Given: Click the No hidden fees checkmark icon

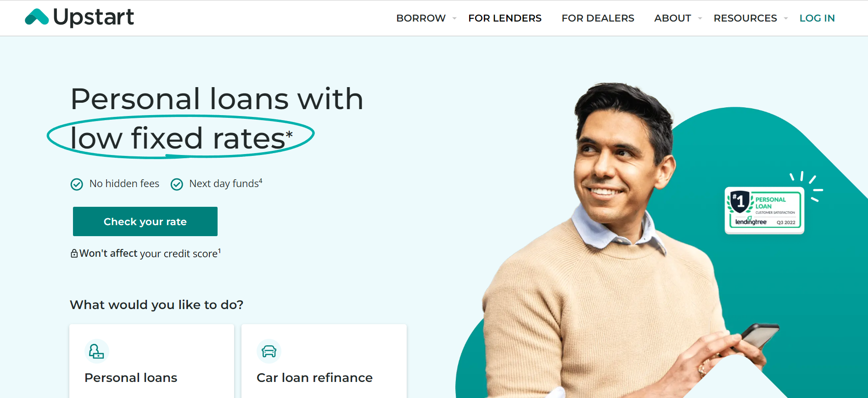Looking at the screenshot, I should (x=77, y=184).
